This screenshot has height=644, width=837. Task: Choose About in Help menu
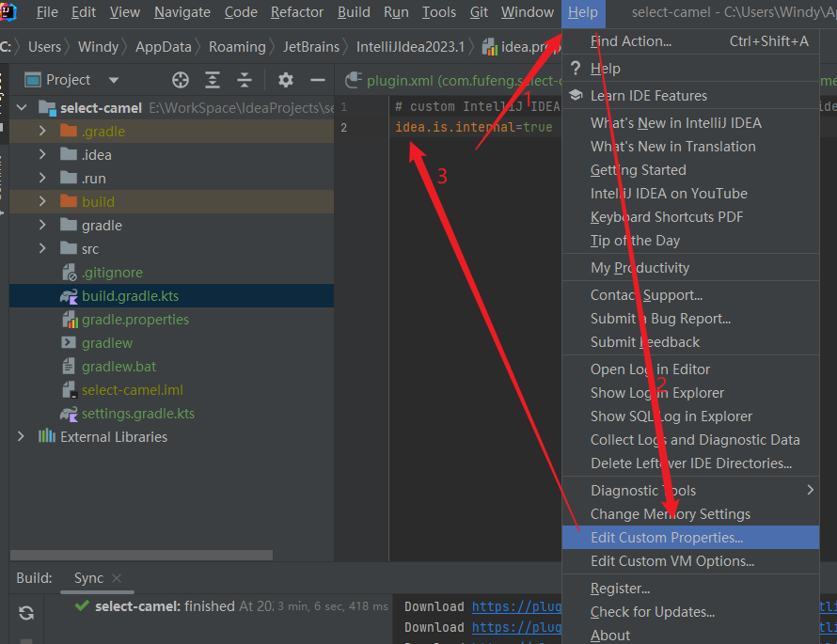(690, 635)
